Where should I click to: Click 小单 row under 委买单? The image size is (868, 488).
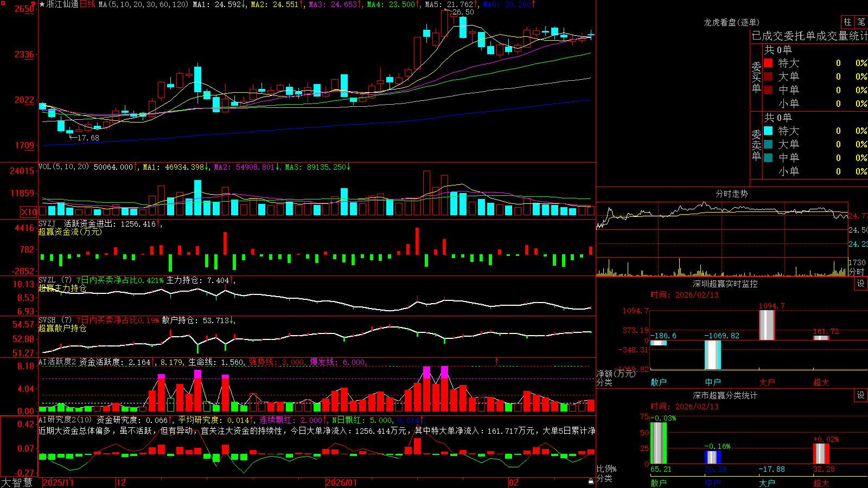815,104
